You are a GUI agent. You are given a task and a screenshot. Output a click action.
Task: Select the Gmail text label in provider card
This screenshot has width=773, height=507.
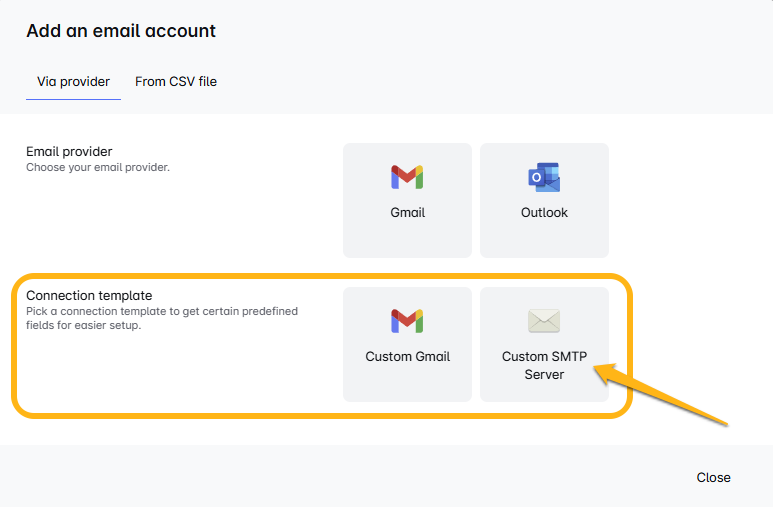point(408,213)
